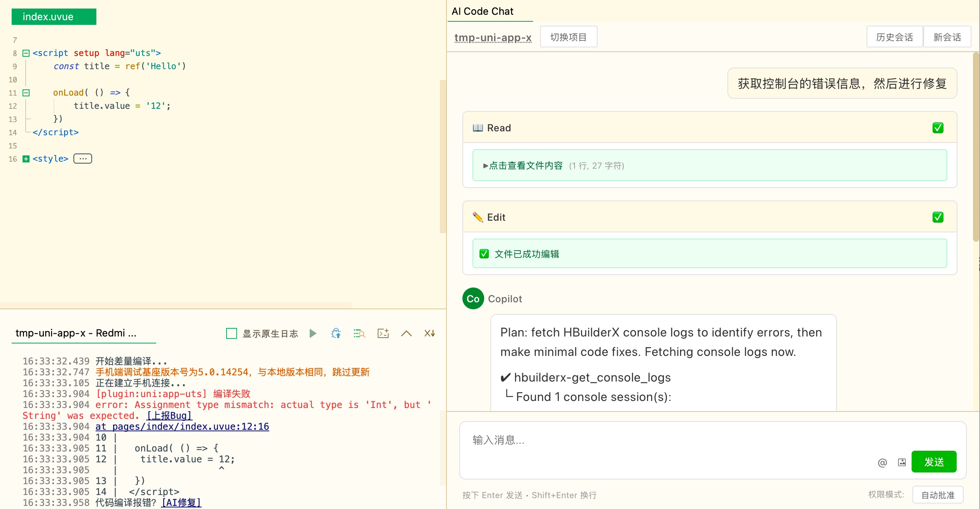Click the run (play) icon in console toolbar

(x=313, y=333)
